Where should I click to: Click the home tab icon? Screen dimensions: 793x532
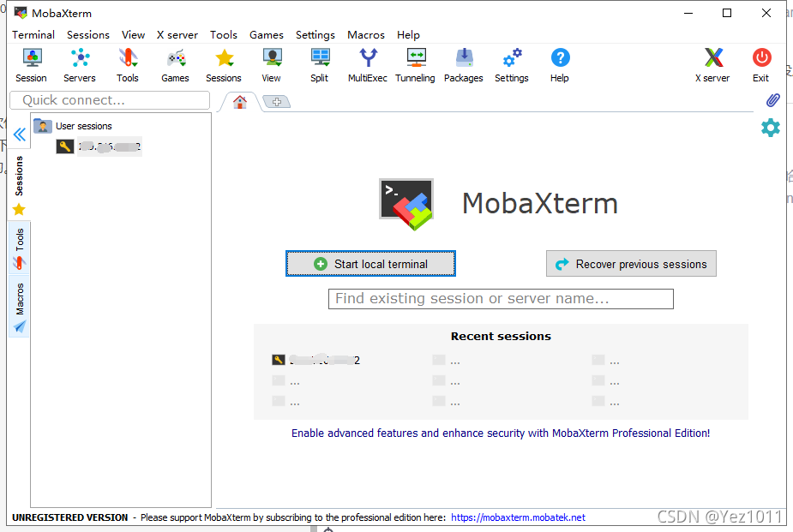(x=240, y=102)
